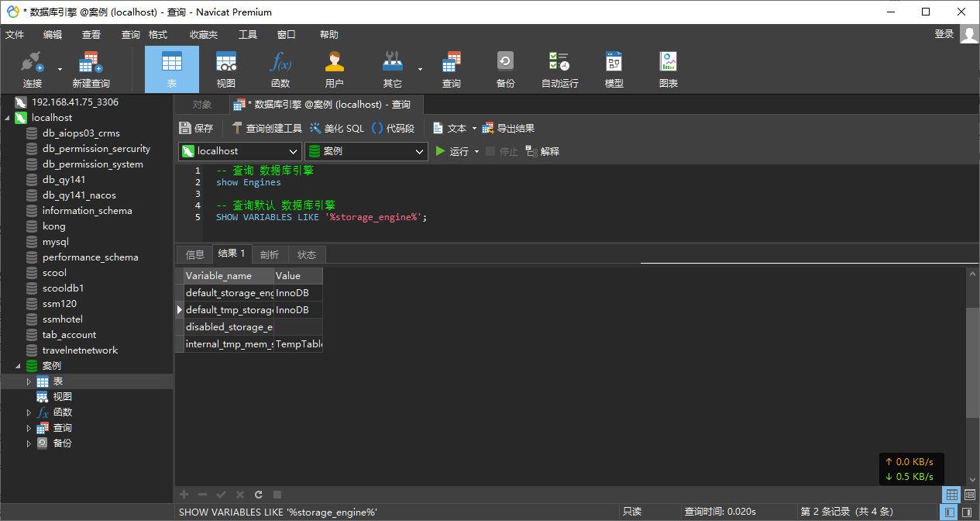
Task: Toggle the right sidebar pane icon
Action: coord(966,512)
